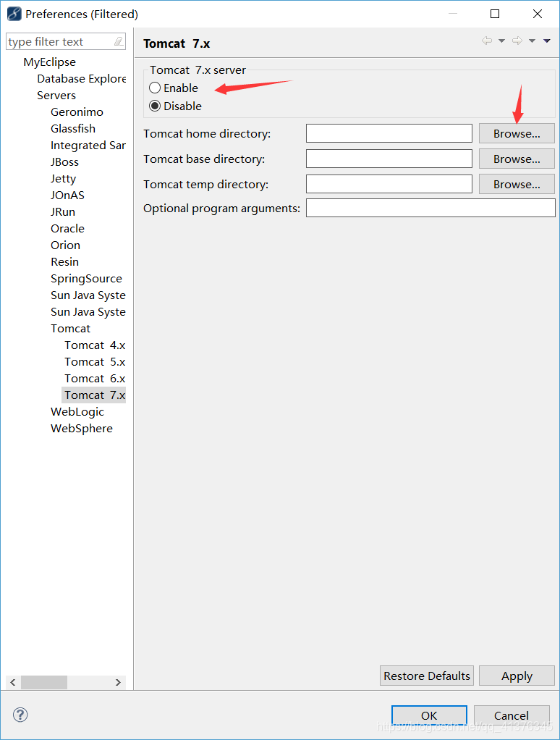Click the horizontal scrollbar thumb in tree
560x740 pixels.
click(x=44, y=682)
